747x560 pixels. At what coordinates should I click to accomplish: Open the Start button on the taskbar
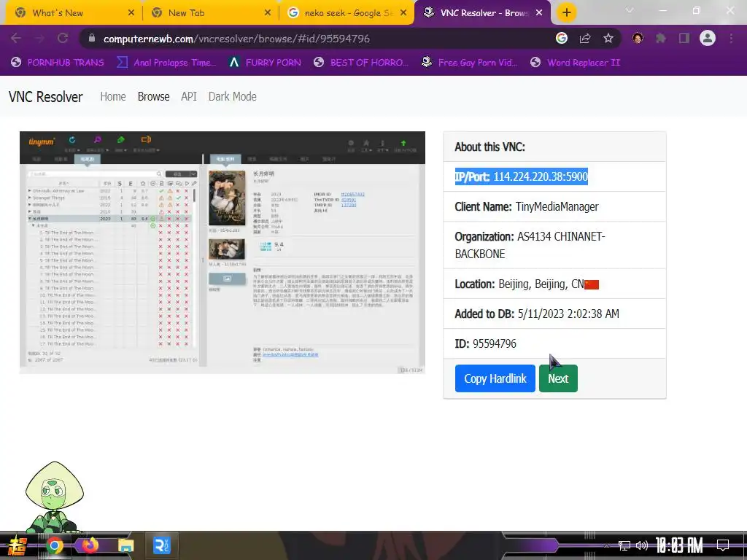(x=18, y=545)
